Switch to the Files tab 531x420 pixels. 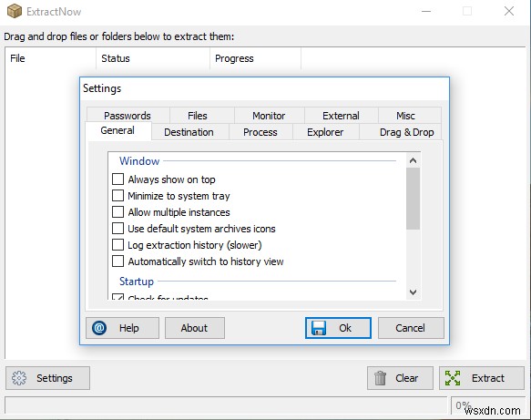201,116
